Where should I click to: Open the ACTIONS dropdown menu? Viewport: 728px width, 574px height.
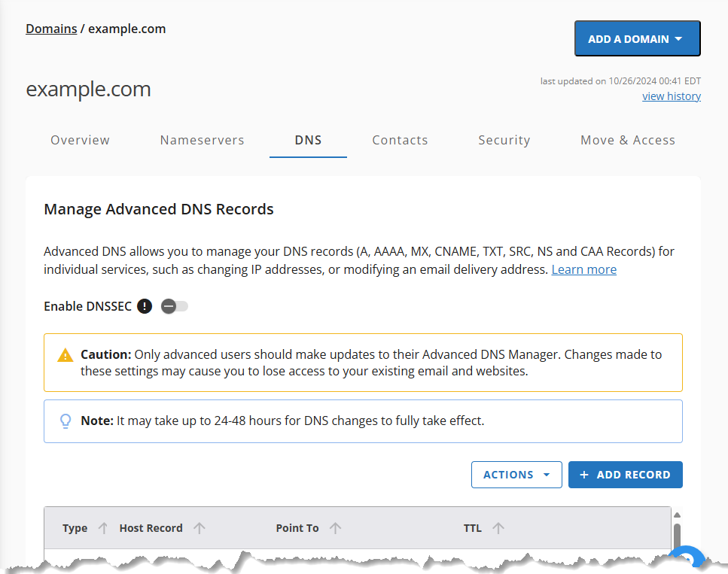point(516,475)
